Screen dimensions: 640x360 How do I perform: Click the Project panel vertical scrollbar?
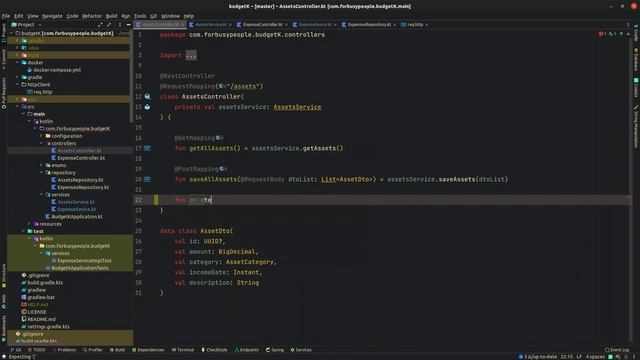pos(131,76)
